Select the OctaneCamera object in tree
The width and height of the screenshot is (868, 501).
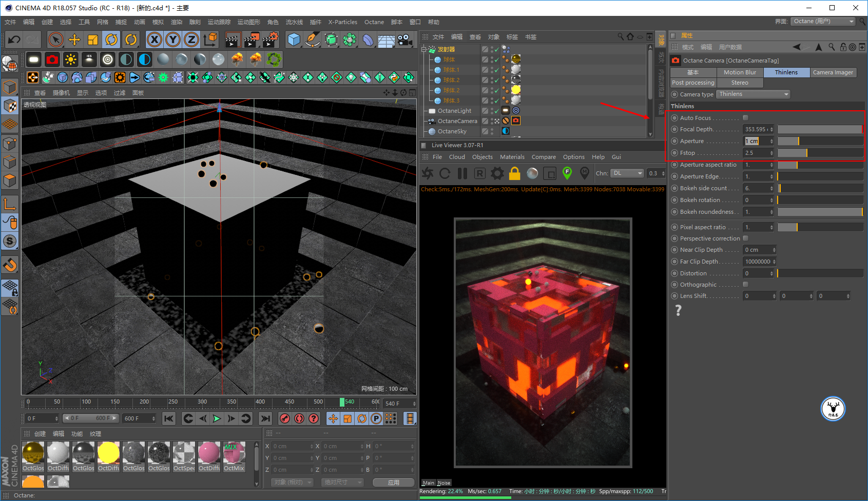pyautogui.click(x=457, y=121)
